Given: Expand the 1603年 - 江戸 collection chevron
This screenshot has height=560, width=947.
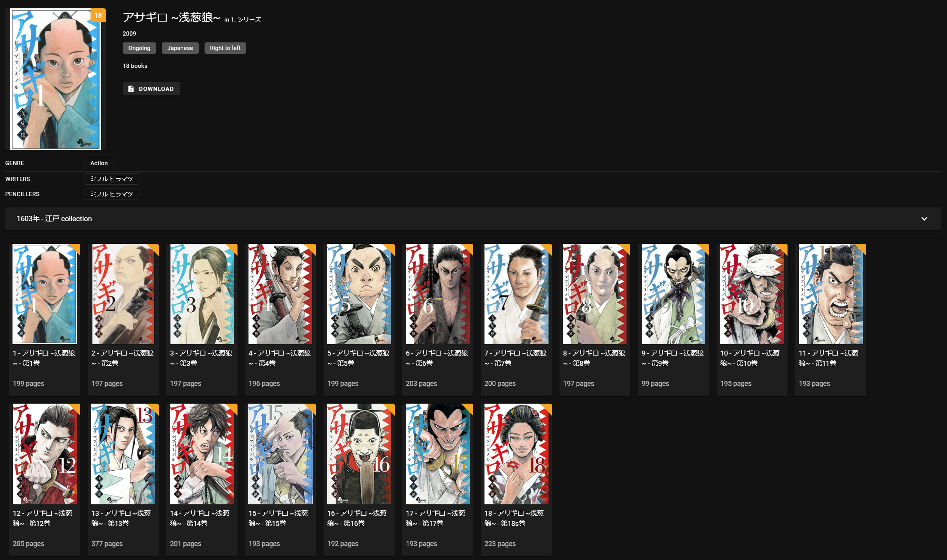Looking at the screenshot, I should pos(924,219).
